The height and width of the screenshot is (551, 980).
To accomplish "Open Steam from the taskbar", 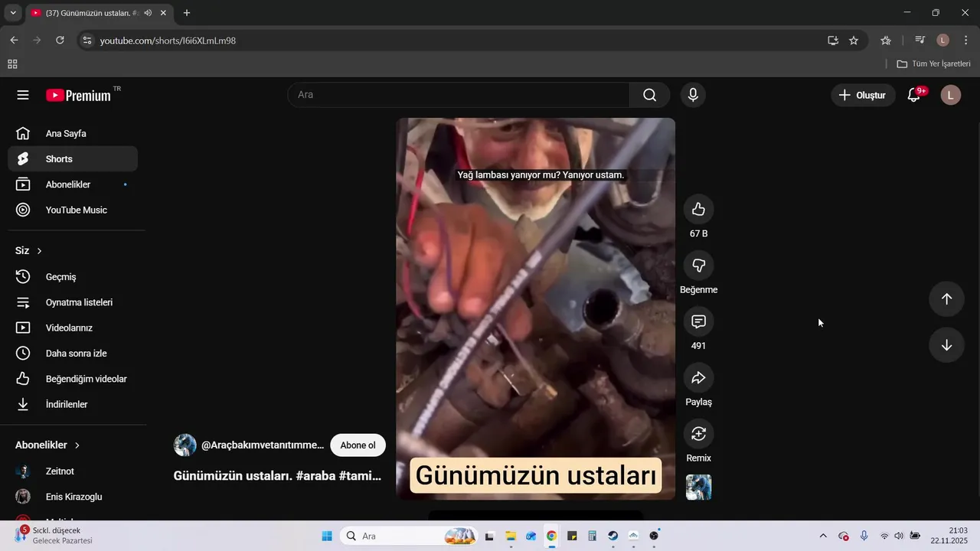I will coord(613,536).
